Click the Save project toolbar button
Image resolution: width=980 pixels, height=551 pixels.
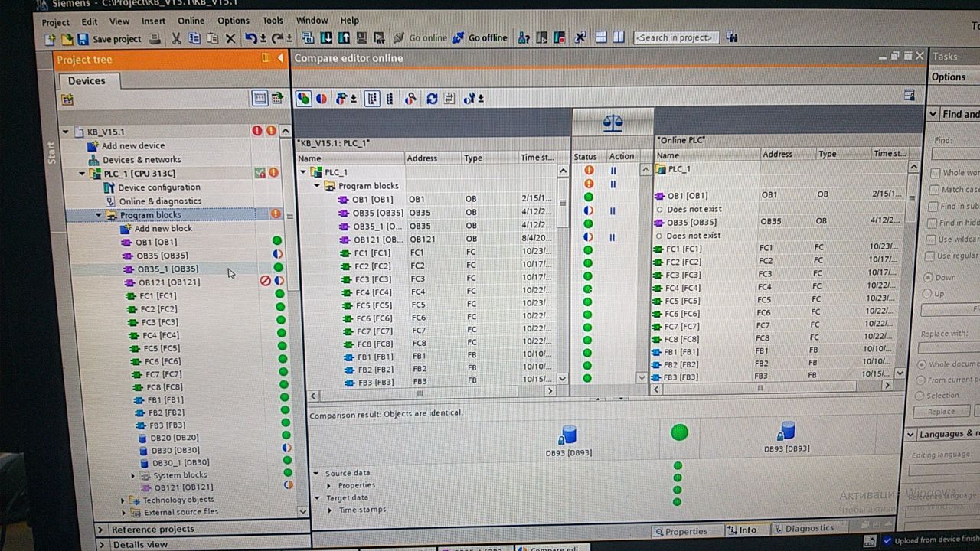[x=109, y=38]
